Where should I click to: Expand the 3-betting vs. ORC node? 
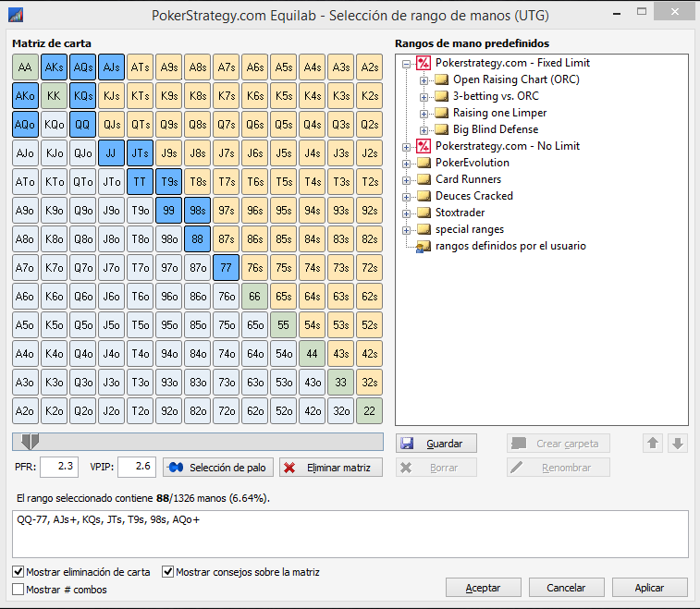tap(424, 97)
